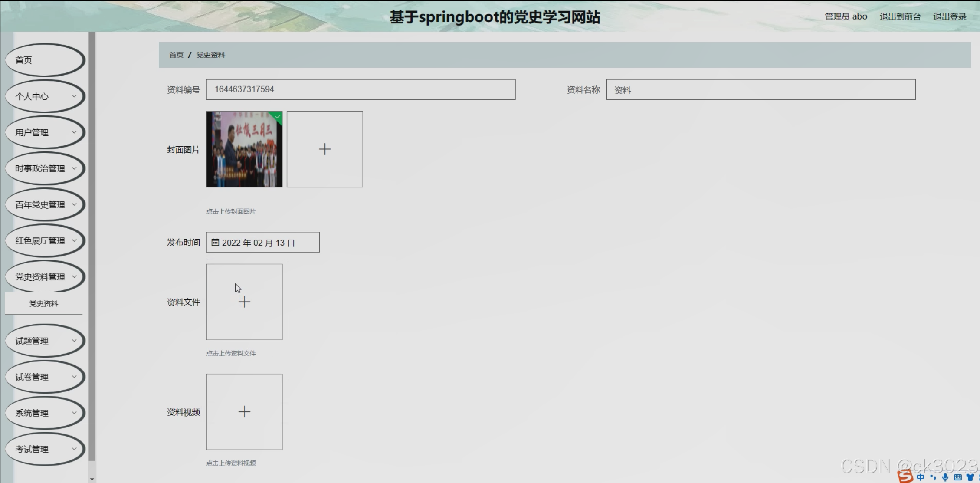The width and height of the screenshot is (980, 483).
Task: Click Sogou input method S icon
Action: pyautogui.click(x=905, y=476)
